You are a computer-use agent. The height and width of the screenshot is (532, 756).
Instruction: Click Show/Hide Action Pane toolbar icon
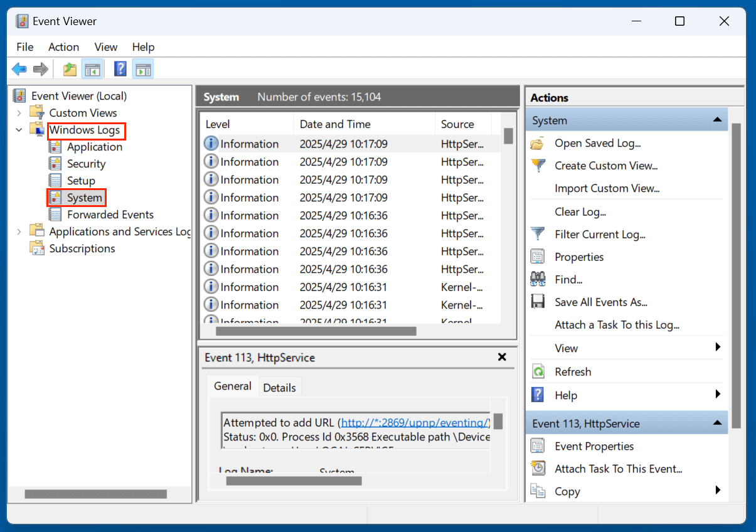[143, 69]
